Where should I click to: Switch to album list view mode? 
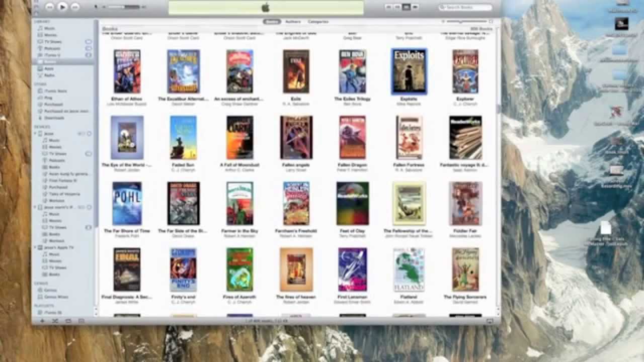click(x=397, y=7)
